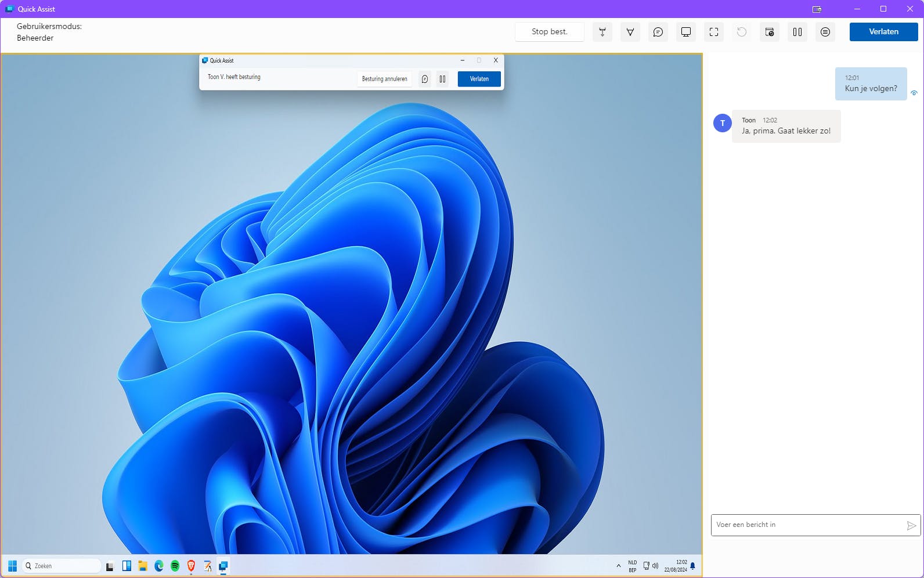The height and width of the screenshot is (578, 924).
Task: Click the seen eye indicator beside sent message
Action: [914, 93]
